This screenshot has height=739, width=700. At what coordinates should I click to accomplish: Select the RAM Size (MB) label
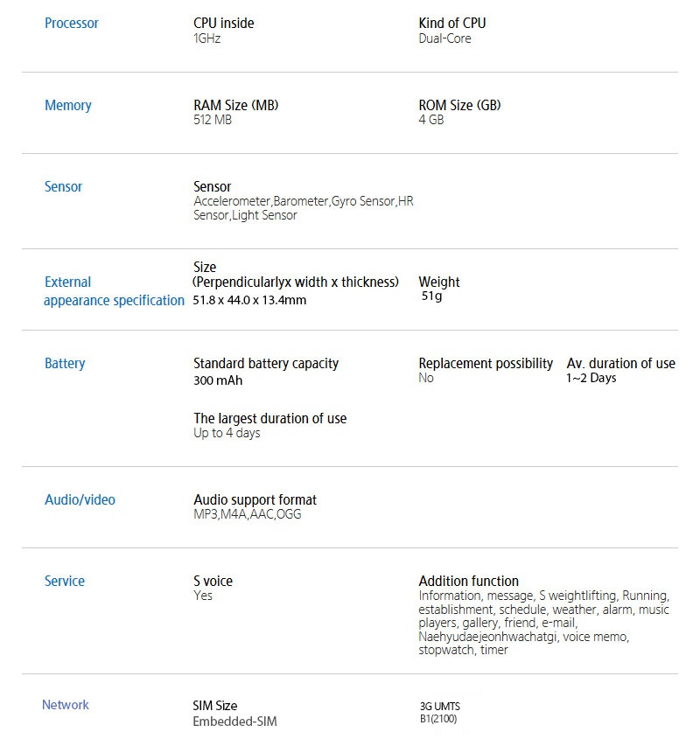click(236, 106)
